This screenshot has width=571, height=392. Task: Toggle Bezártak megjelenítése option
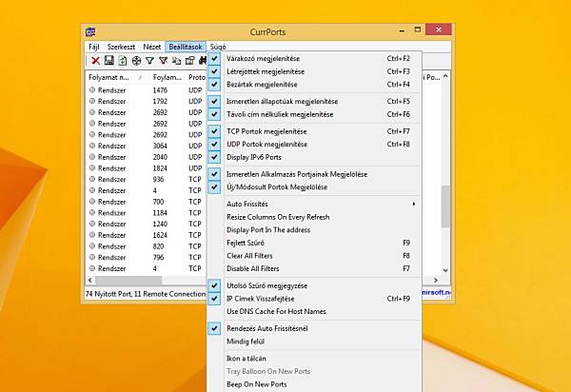[x=314, y=85]
